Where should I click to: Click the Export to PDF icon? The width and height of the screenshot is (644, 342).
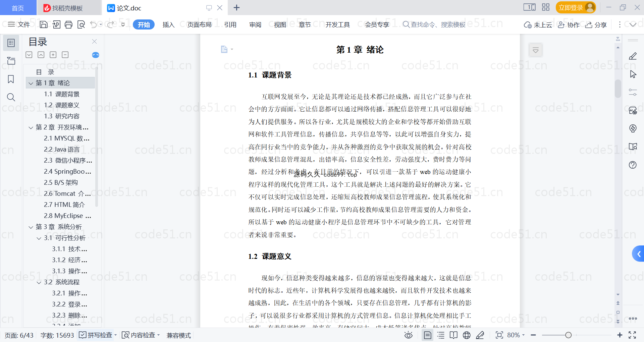pyautogui.click(x=56, y=24)
